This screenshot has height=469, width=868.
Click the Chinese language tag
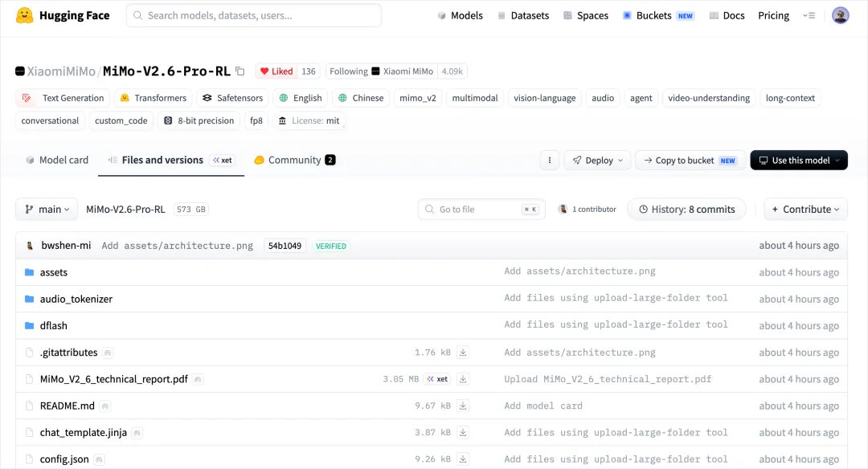[360, 98]
